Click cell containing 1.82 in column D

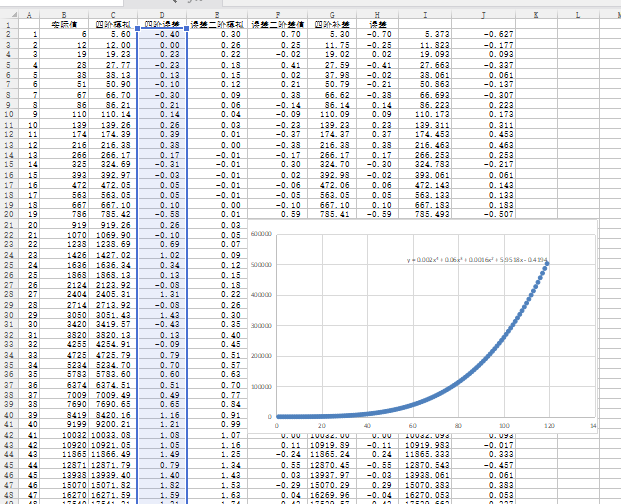click(162, 485)
